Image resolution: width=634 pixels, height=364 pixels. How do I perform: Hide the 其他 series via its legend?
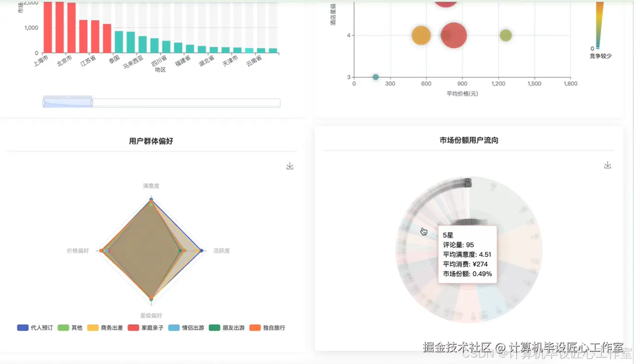pos(71,327)
